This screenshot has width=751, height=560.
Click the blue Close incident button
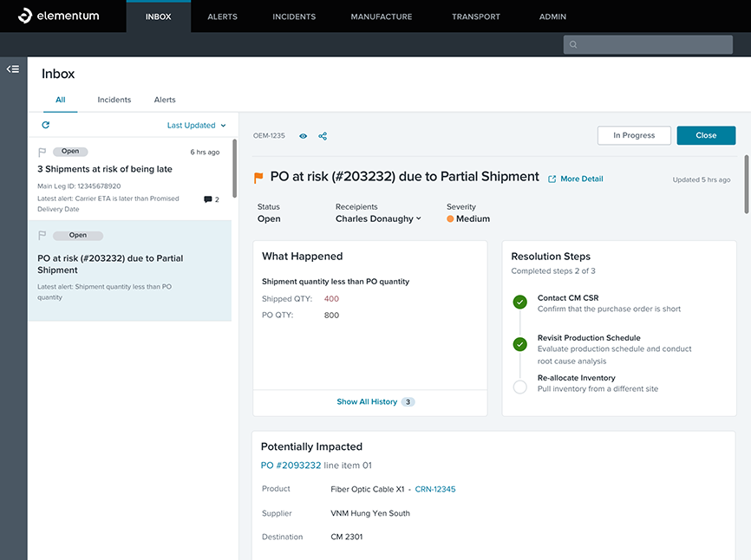(706, 135)
